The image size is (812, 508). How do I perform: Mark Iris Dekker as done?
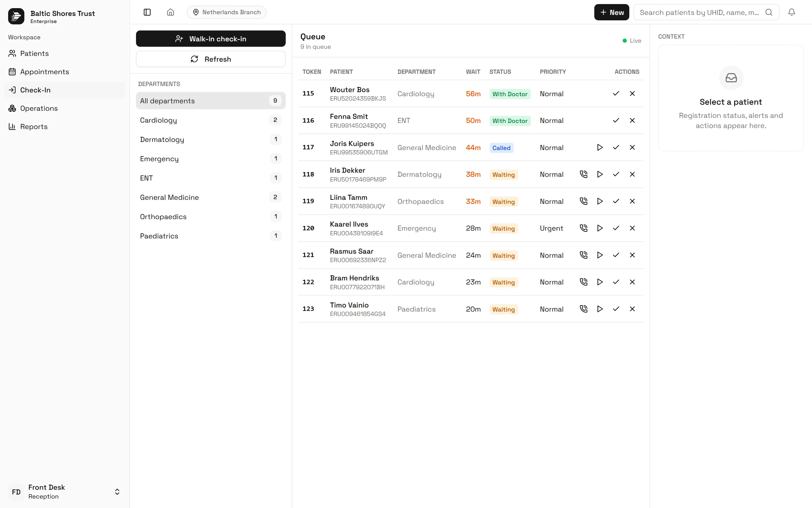(x=616, y=174)
